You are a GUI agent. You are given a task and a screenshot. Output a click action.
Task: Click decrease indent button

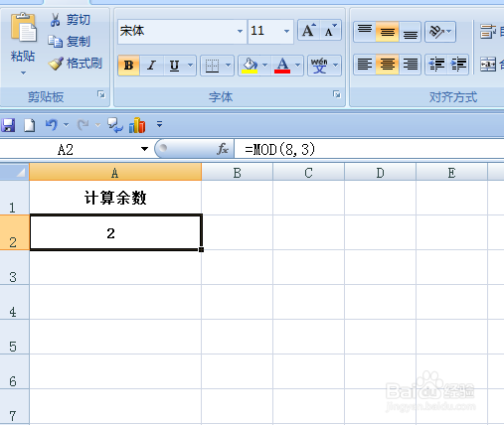436,65
